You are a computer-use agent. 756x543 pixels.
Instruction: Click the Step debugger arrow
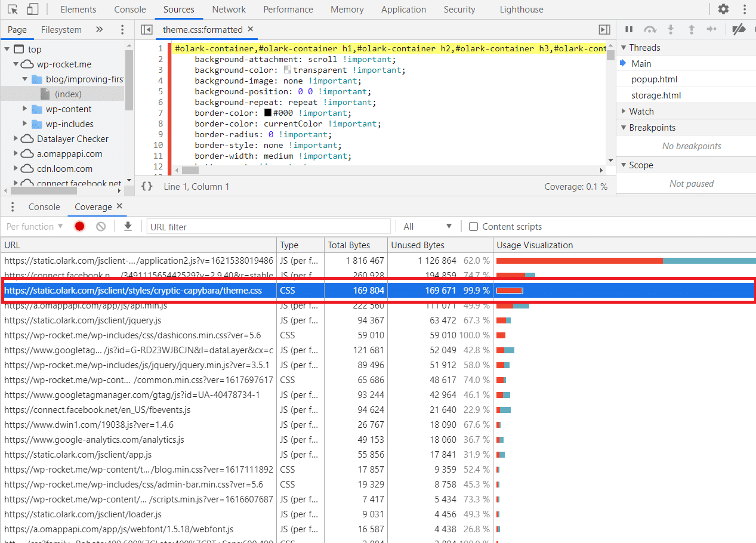click(x=711, y=29)
